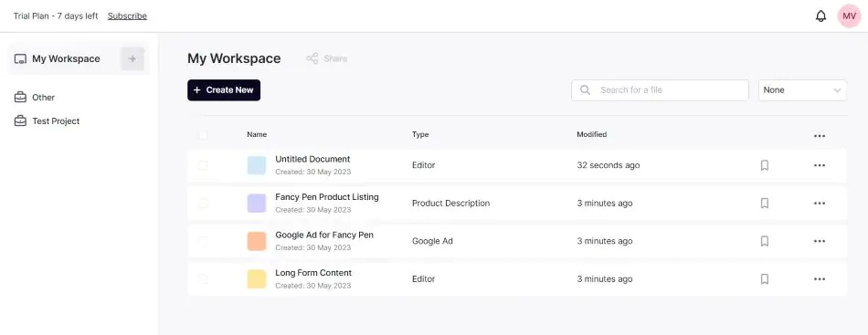This screenshot has height=335, width=868.
Task: Click the My Workspace monitor icon
Action: pos(20,59)
